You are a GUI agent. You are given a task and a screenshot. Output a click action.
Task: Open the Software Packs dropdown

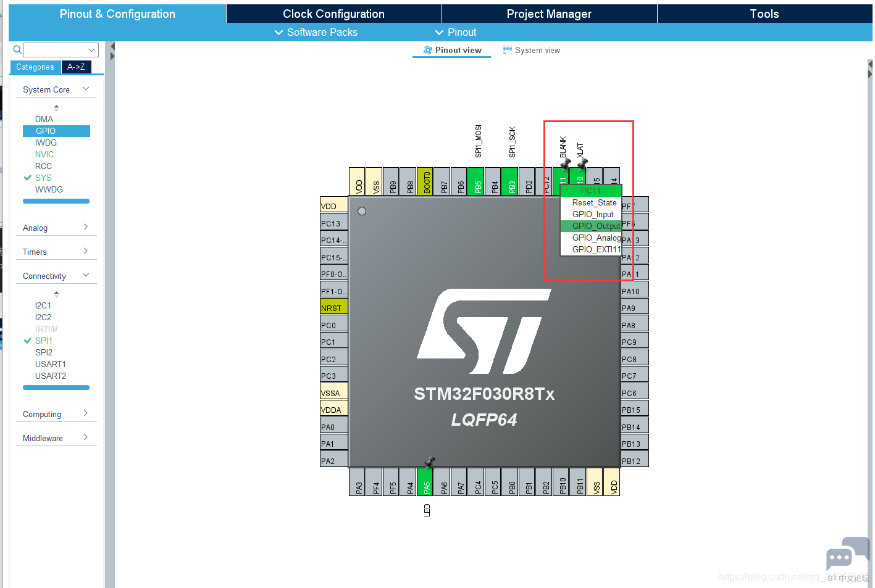point(316,32)
